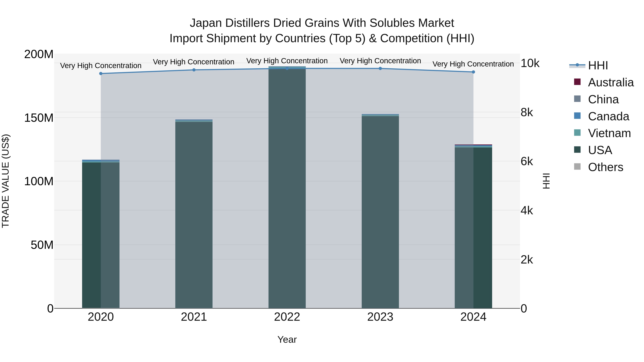The image size is (644, 362).
Task: Click the China gray-blue swatch
Action: click(577, 99)
